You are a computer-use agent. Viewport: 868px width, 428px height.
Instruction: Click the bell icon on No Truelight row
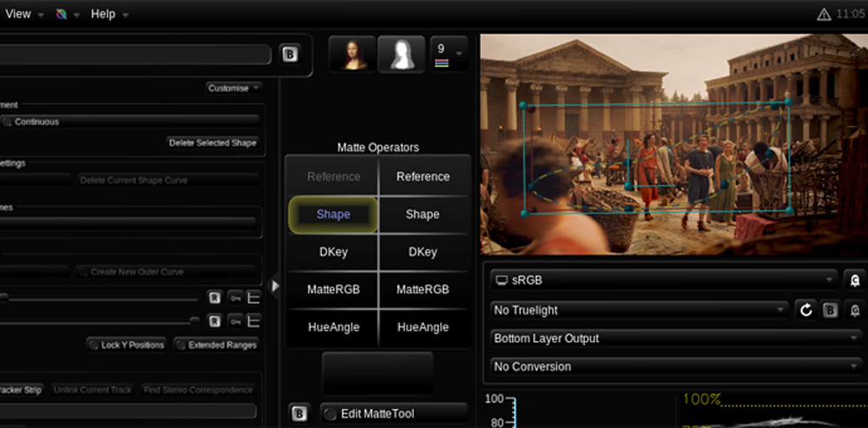(x=855, y=310)
